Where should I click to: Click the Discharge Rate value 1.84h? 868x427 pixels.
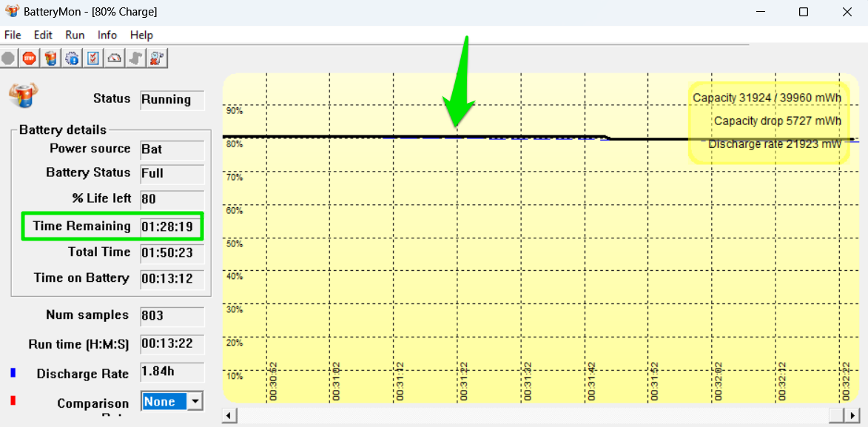point(172,371)
